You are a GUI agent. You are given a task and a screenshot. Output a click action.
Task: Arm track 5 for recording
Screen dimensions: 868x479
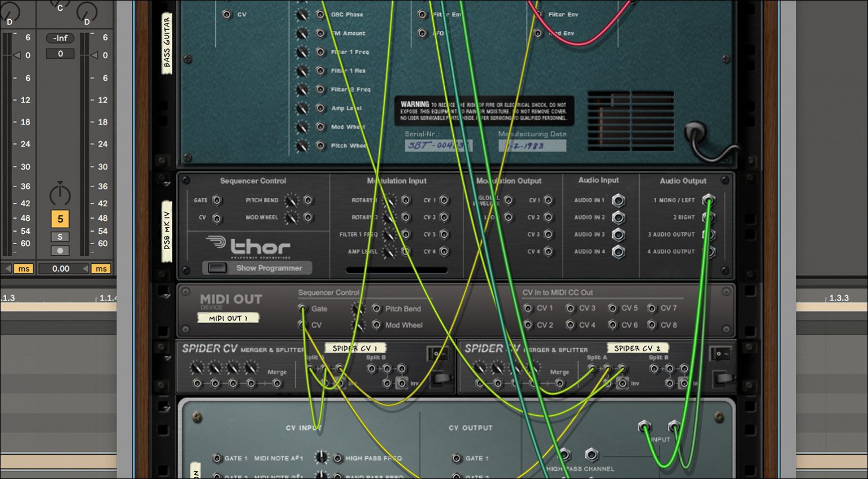(60, 250)
